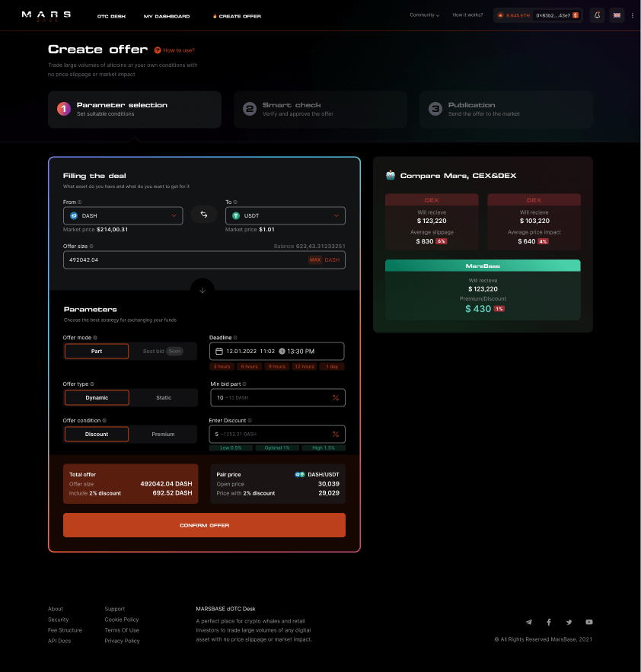This screenshot has width=641, height=672.
Task: Click the UK flag language icon
Action: (617, 15)
